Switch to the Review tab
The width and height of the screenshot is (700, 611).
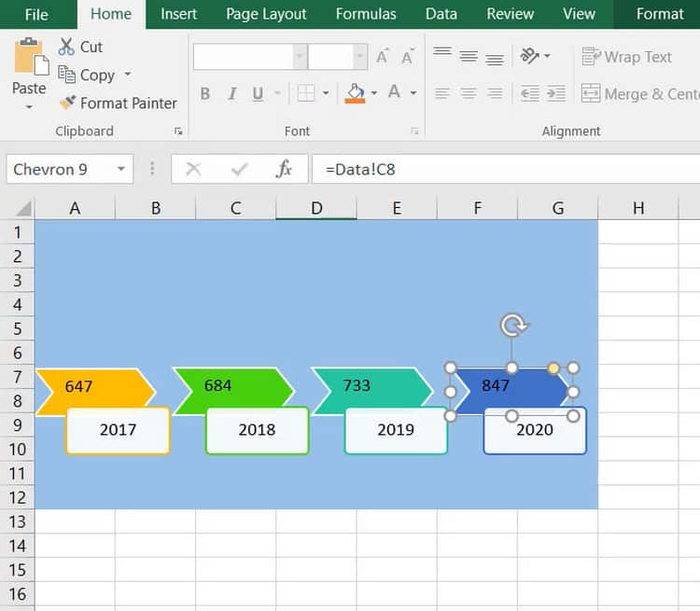click(510, 14)
